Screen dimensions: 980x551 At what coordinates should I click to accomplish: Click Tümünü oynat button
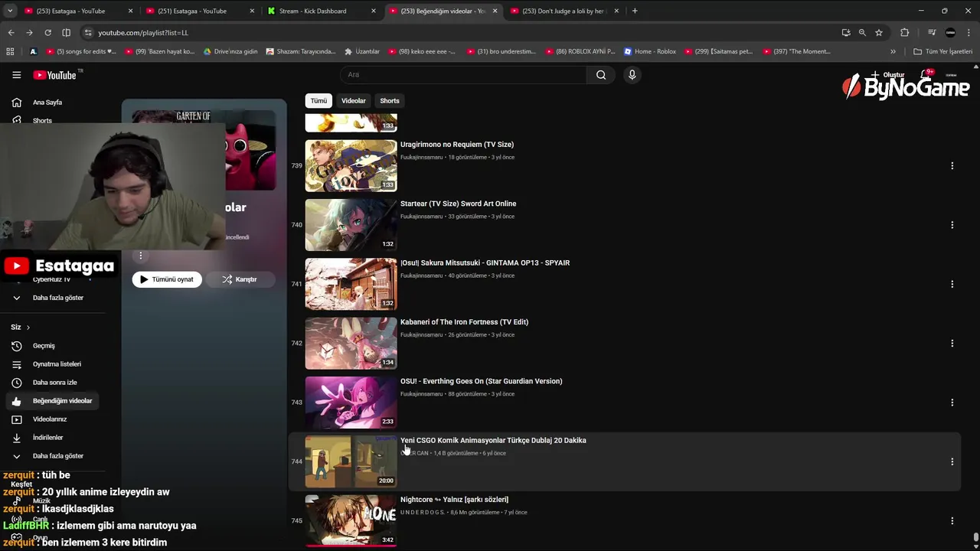tap(167, 279)
